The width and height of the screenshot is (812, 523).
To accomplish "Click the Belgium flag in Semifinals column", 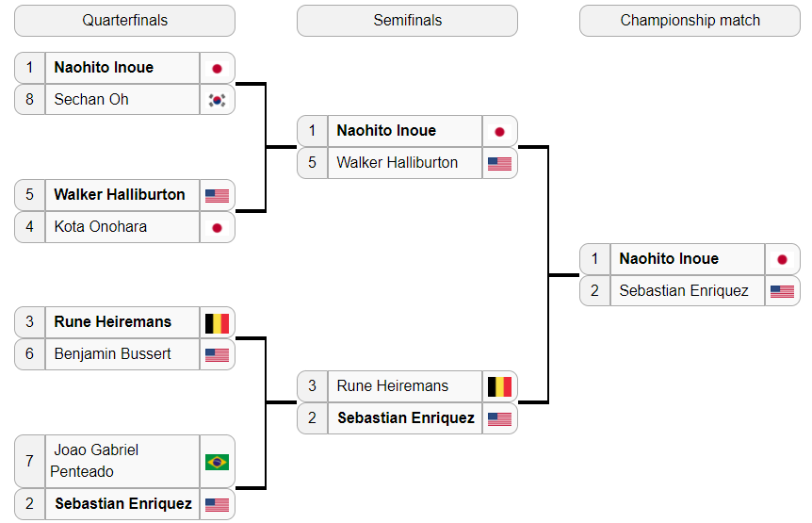I will pos(500,386).
